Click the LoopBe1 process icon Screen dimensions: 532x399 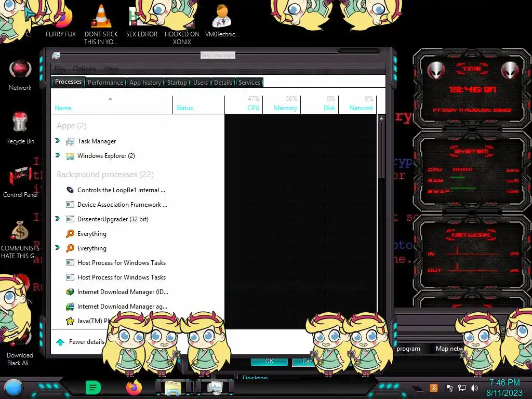70,190
